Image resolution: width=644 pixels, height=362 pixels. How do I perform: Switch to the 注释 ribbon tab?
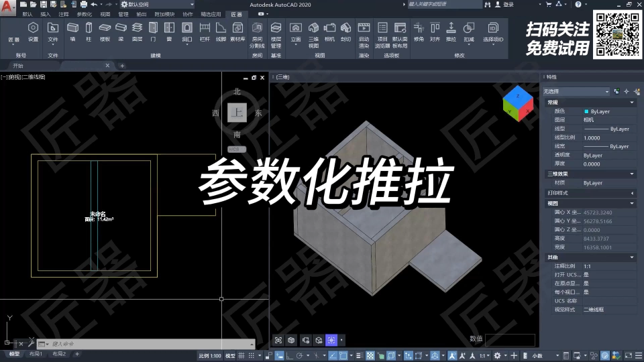[64, 14]
